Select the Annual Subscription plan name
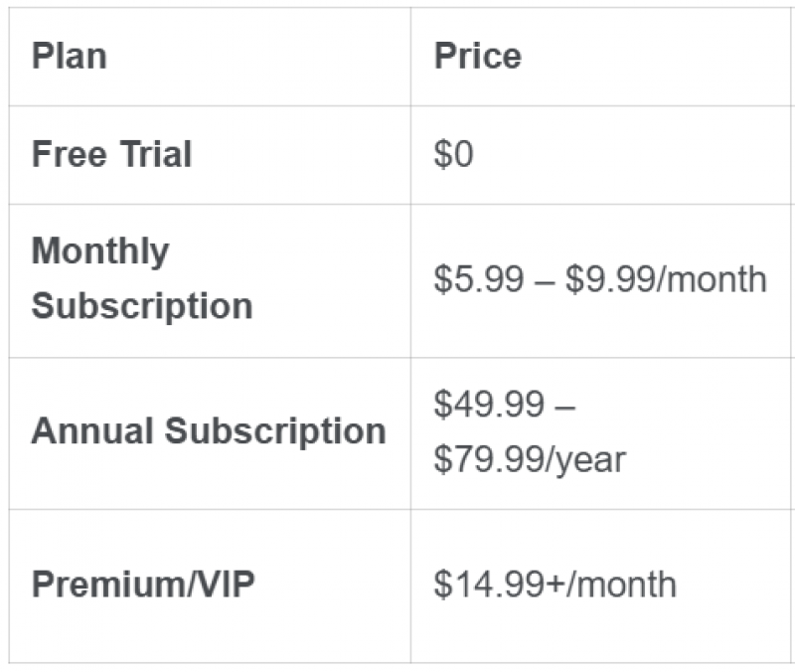This screenshot has height=672, width=795. click(209, 431)
